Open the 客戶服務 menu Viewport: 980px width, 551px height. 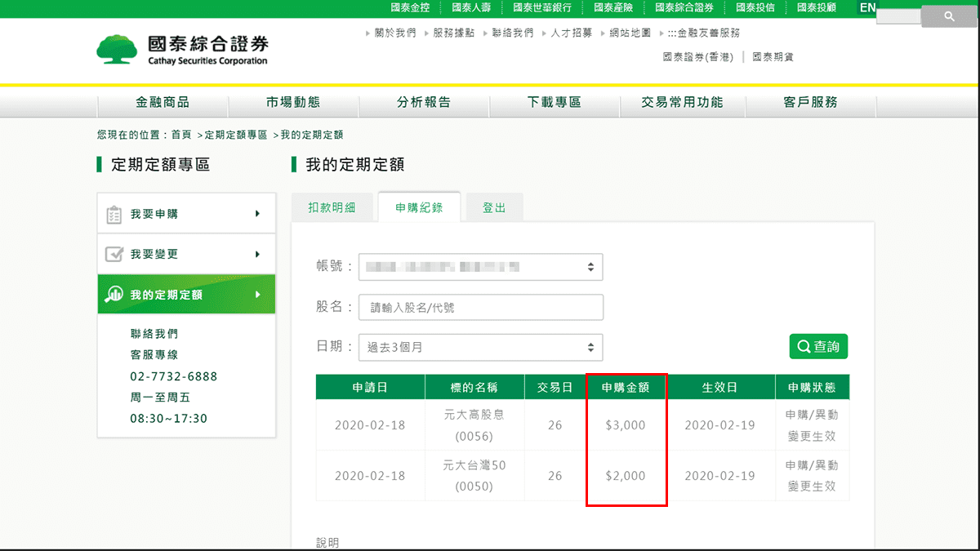810,103
